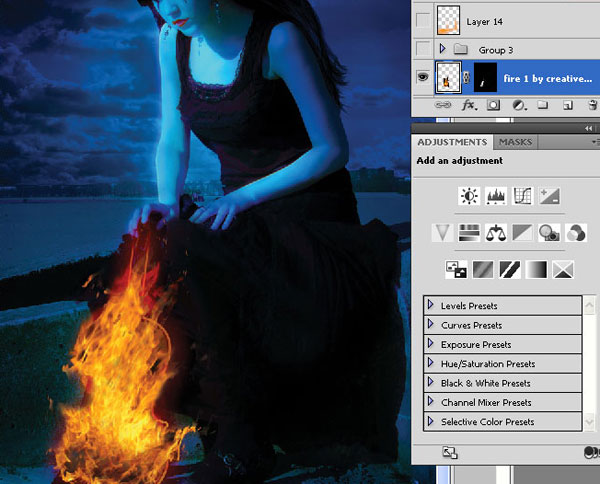600x484 pixels.
Task: Click the clip to layer toggle icon
Action: tap(592, 452)
